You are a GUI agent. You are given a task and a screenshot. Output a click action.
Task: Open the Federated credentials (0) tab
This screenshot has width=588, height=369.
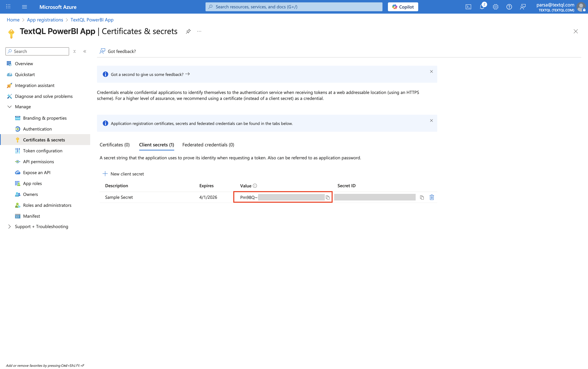(208, 145)
